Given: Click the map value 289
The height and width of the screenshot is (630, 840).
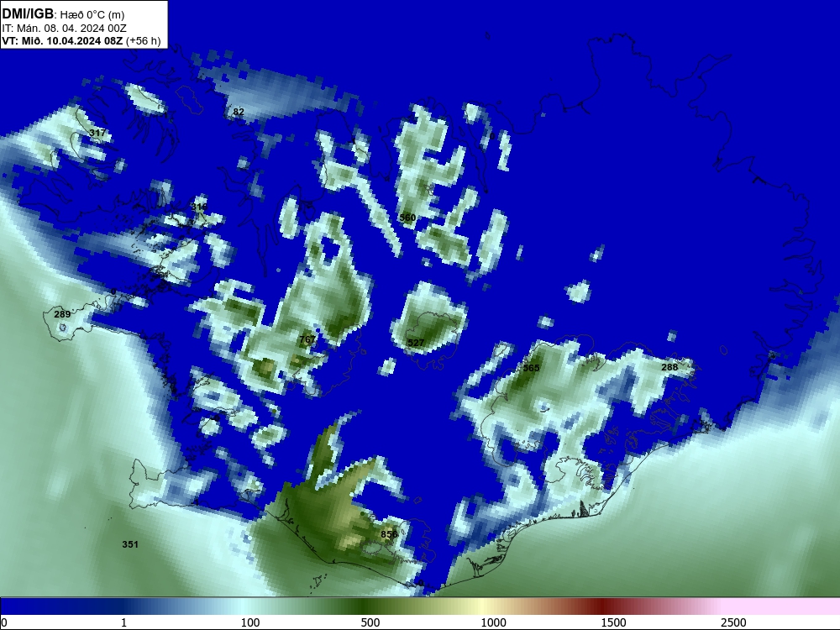Looking at the screenshot, I should tap(62, 314).
